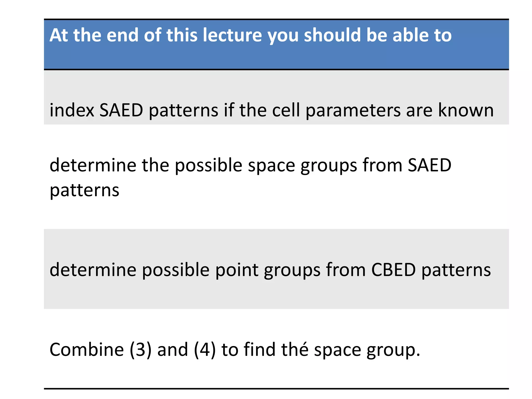Viewport: 532px width, 399px height.
Task: Click the word "CBED" in third row
Action: coord(393,270)
